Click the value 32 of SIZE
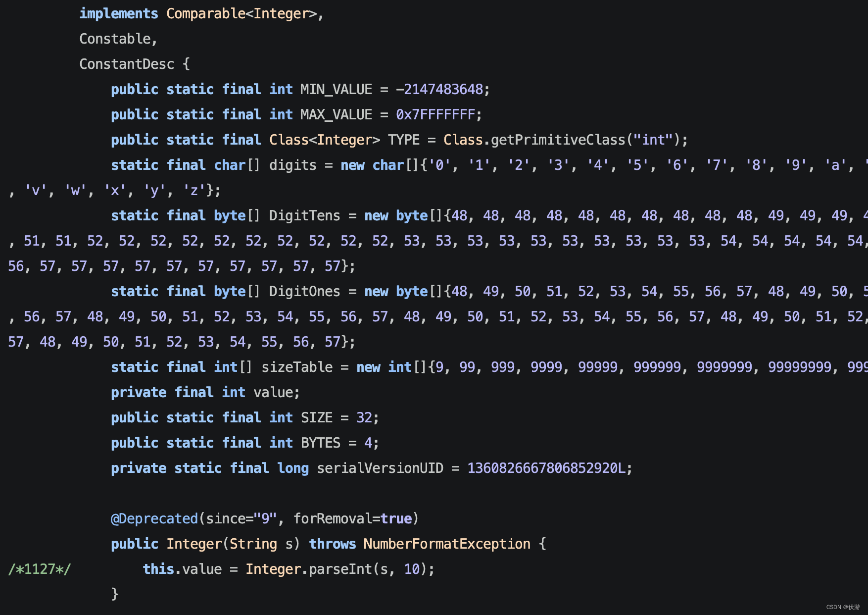Screen dimensions: 868x615 click(x=364, y=417)
